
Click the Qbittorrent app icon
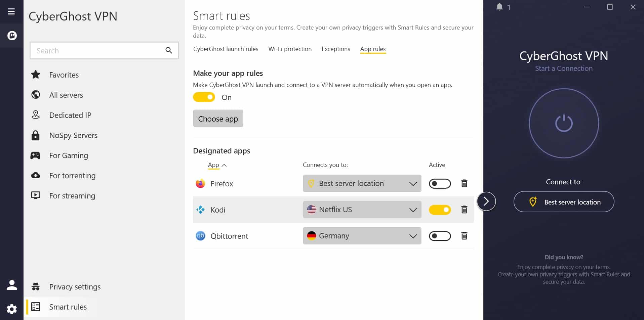click(200, 236)
